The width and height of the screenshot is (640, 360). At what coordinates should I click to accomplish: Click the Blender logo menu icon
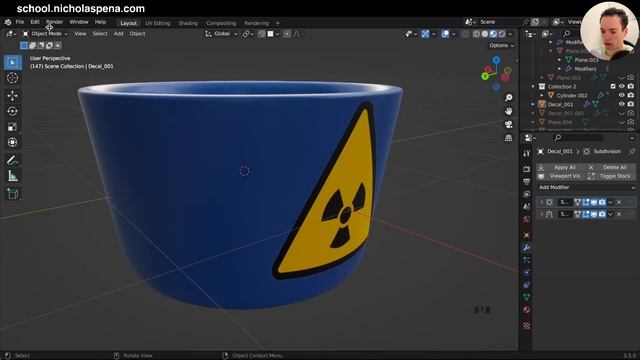7,22
